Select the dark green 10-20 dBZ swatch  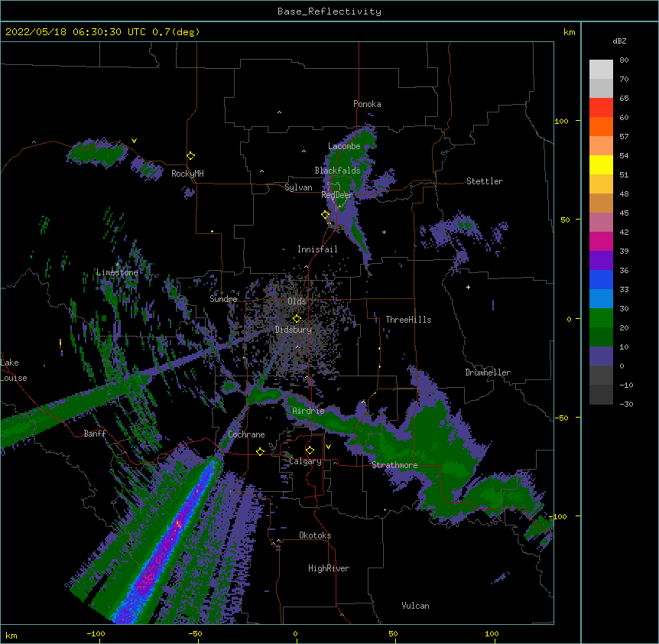click(601, 337)
